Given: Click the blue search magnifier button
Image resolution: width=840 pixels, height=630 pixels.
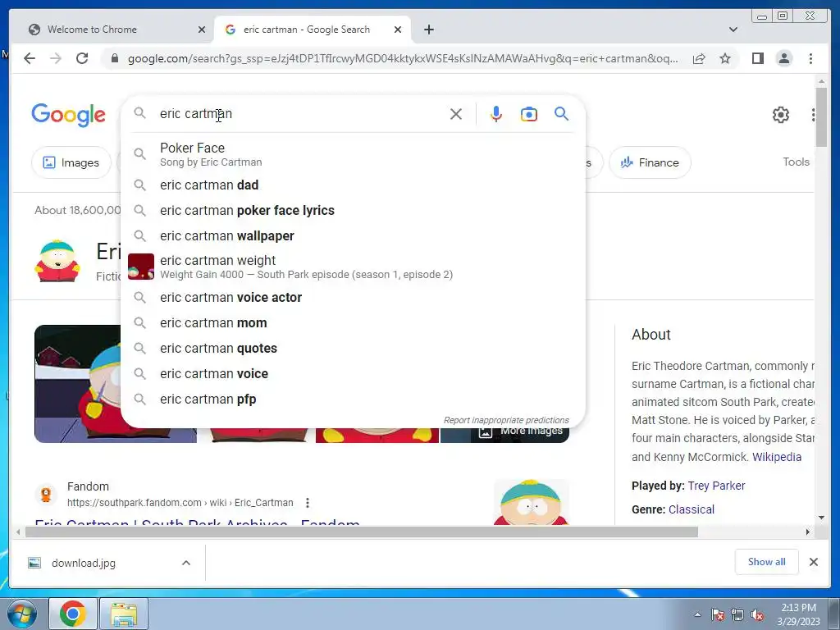Looking at the screenshot, I should pos(561,113).
